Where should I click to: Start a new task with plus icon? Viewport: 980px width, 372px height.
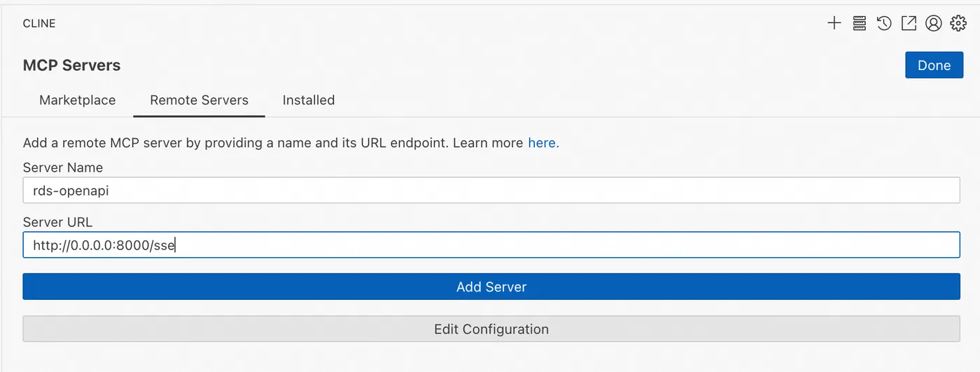(x=834, y=23)
